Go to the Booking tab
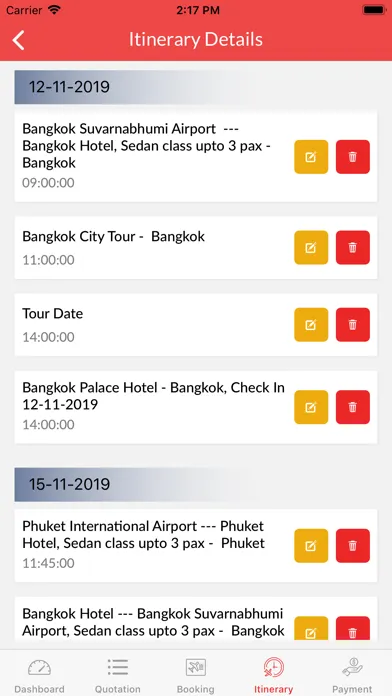The image size is (392, 696). [196, 675]
